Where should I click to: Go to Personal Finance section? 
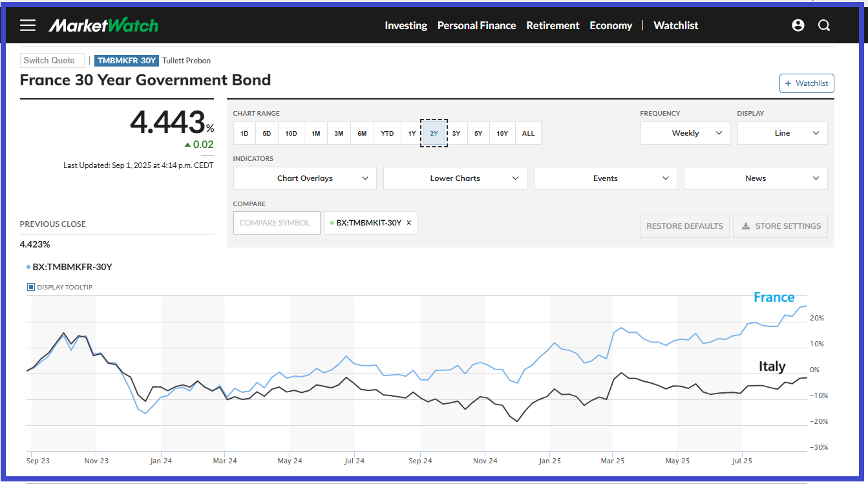(476, 25)
